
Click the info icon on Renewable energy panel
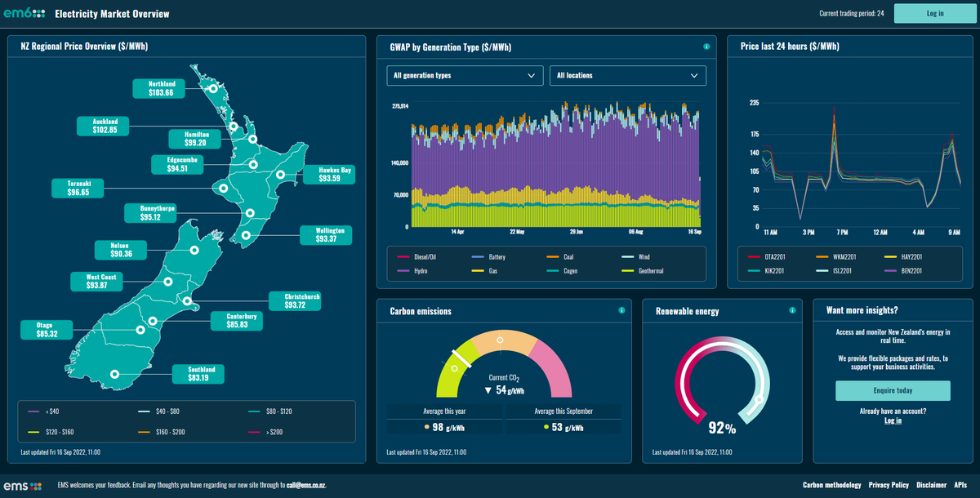791,310
